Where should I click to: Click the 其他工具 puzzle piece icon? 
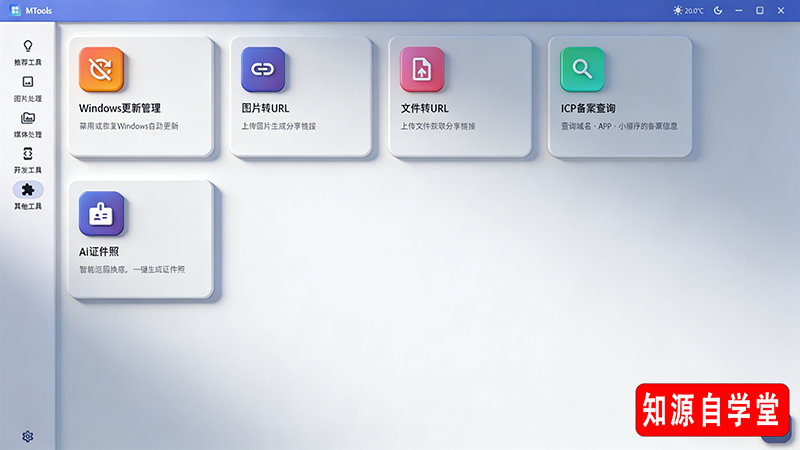point(28,189)
